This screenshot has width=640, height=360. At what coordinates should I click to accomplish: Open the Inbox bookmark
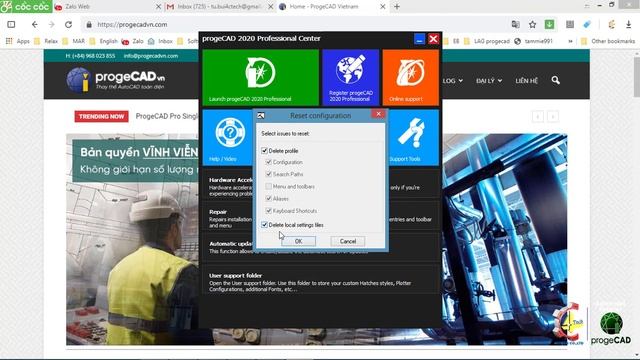click(x=160, y=41)
